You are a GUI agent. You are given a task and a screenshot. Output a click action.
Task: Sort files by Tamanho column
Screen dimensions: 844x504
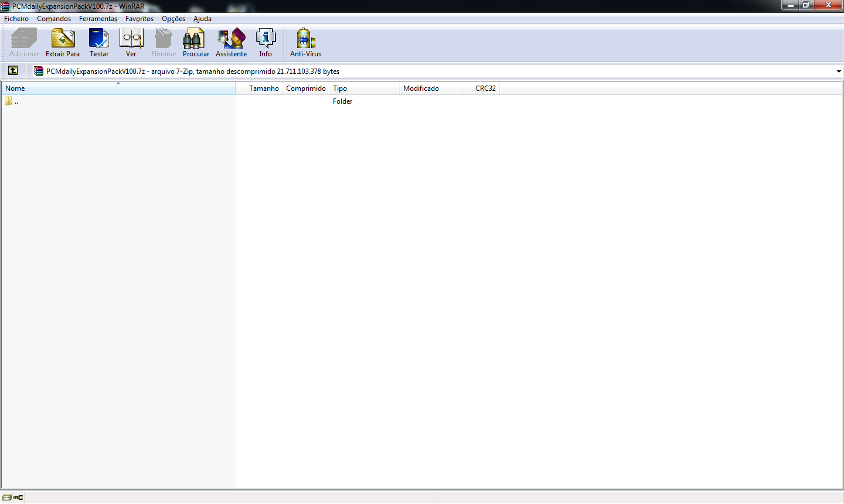[x=263, y=88]
